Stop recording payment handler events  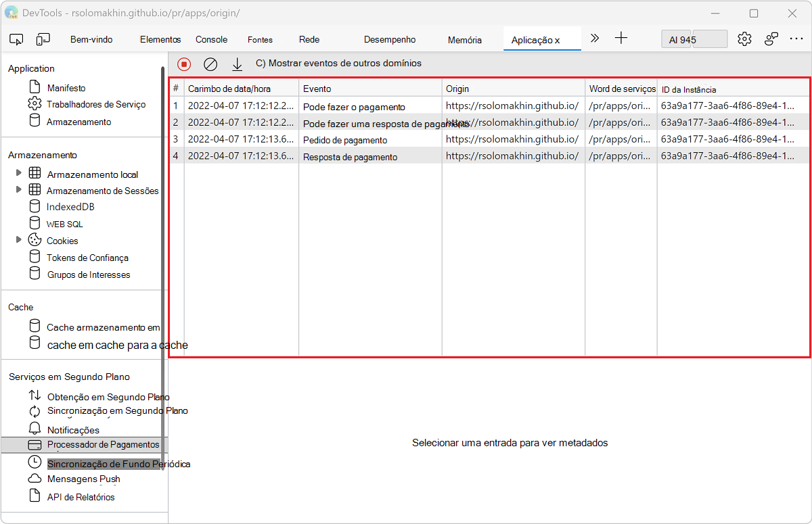[x=183, y=64]
